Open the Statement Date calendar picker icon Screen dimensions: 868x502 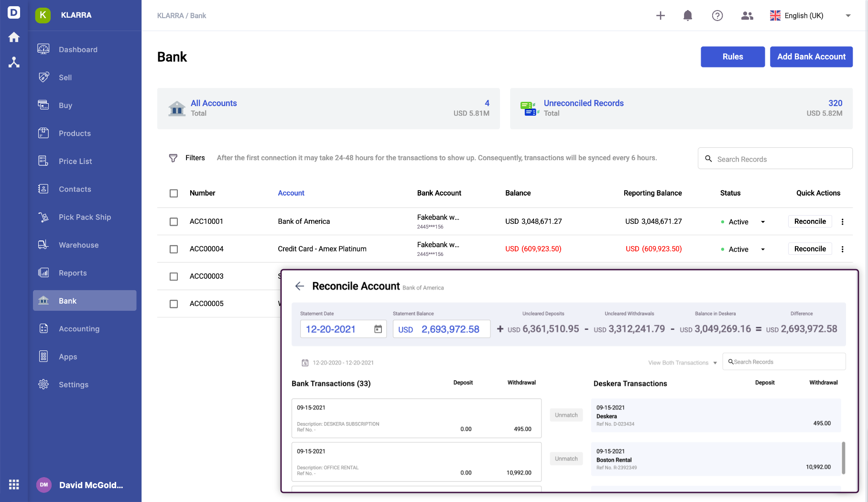378,329
